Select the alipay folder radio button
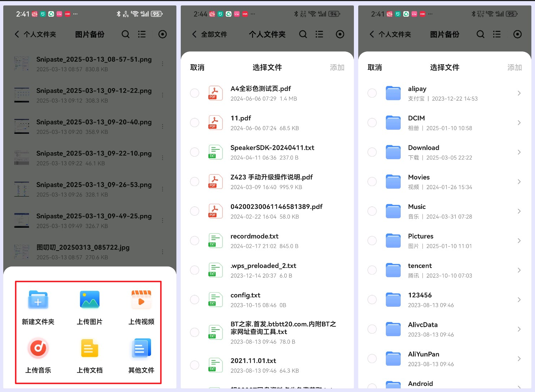The height and width of the screenshot is (392, 535). click(x=372, y=93)
